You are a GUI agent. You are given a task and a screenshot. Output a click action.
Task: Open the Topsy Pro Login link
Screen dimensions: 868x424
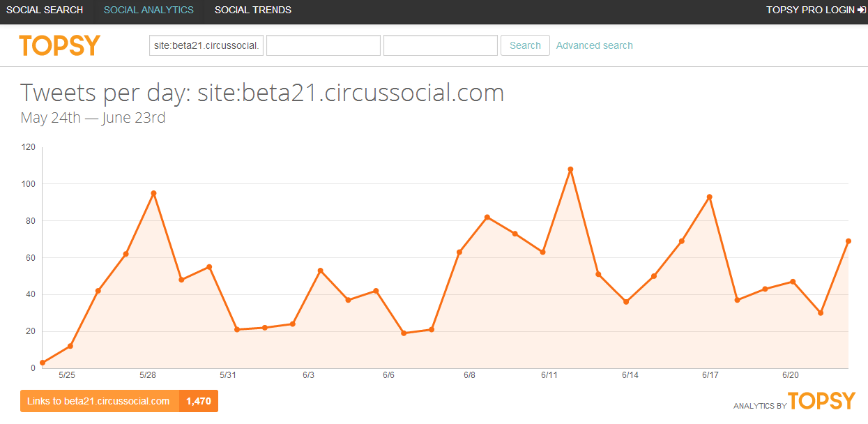(x=809, y=10)
